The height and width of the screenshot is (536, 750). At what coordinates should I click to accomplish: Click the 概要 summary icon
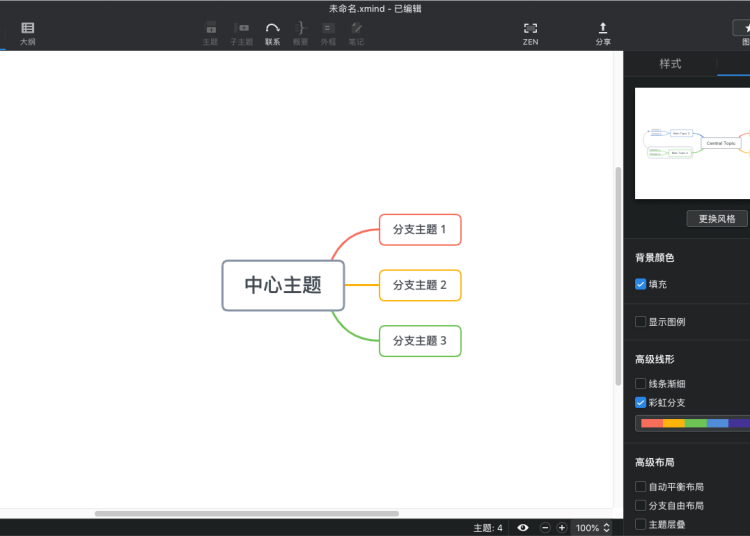coord(300,33)
